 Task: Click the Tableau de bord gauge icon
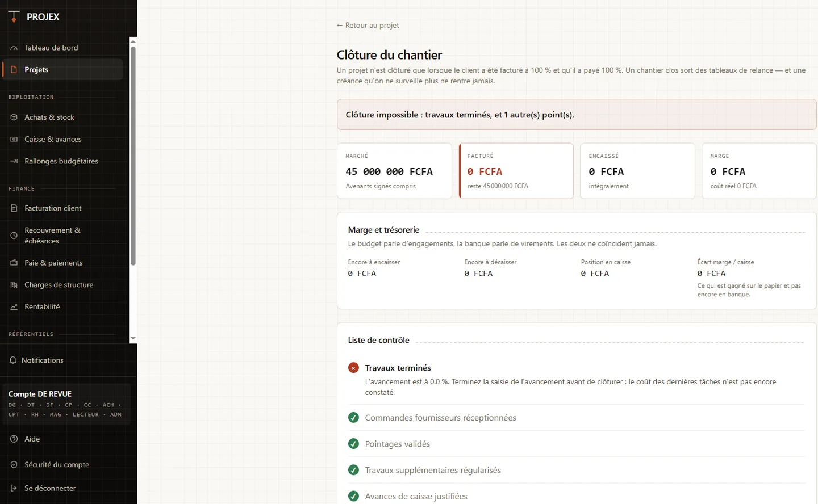14,48
